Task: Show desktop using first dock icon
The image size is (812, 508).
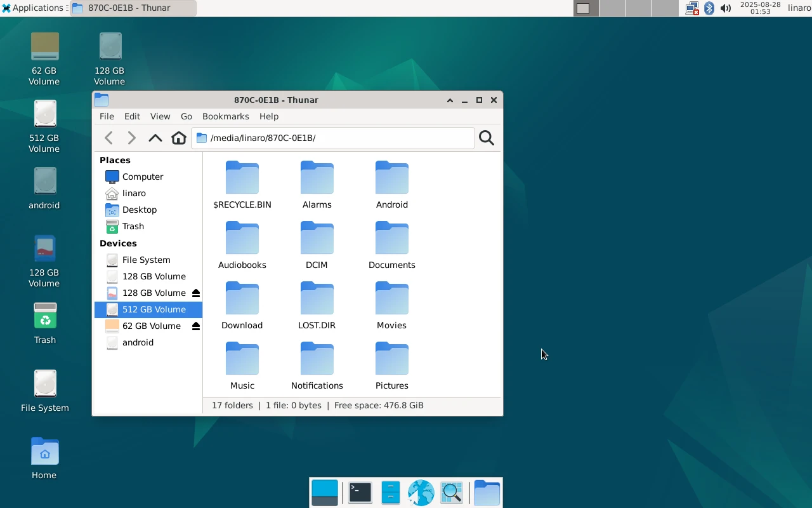Action: 325,493
